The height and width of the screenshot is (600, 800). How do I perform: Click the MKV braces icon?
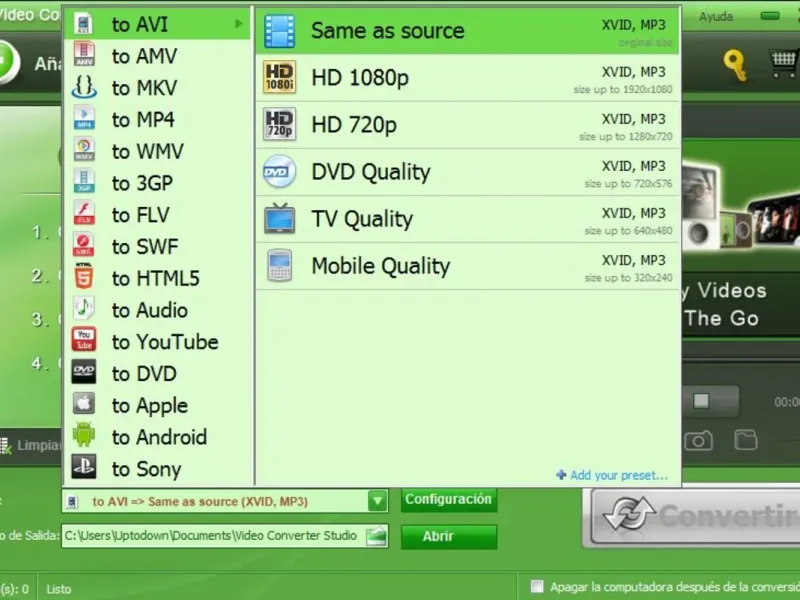point(84,87)
